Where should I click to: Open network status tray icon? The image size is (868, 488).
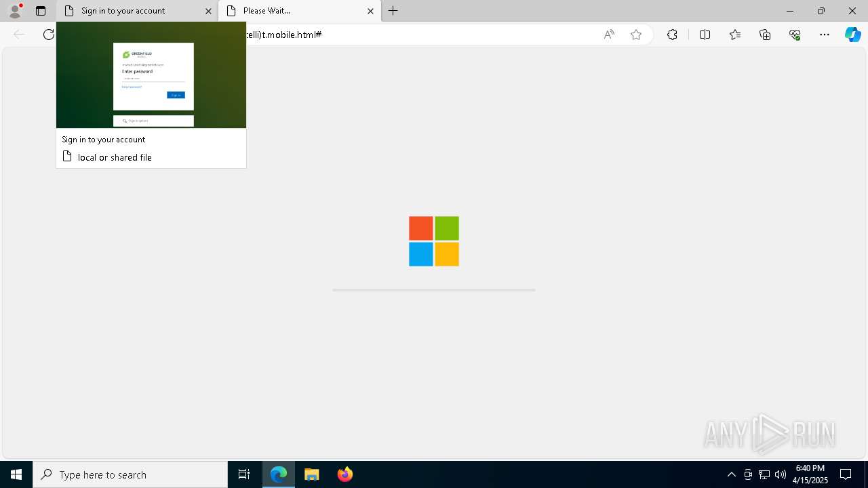click(x=764, y=474)
